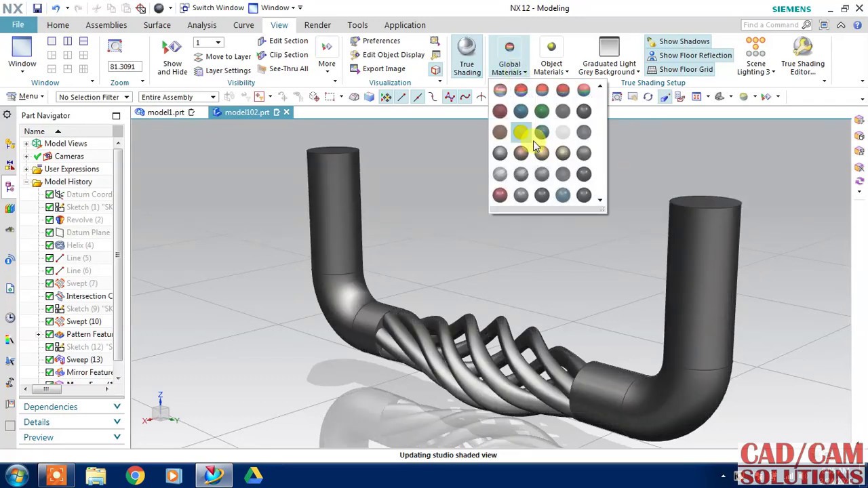
Task: Toggle Show Floor Reflection
Action: click(689, 55)
